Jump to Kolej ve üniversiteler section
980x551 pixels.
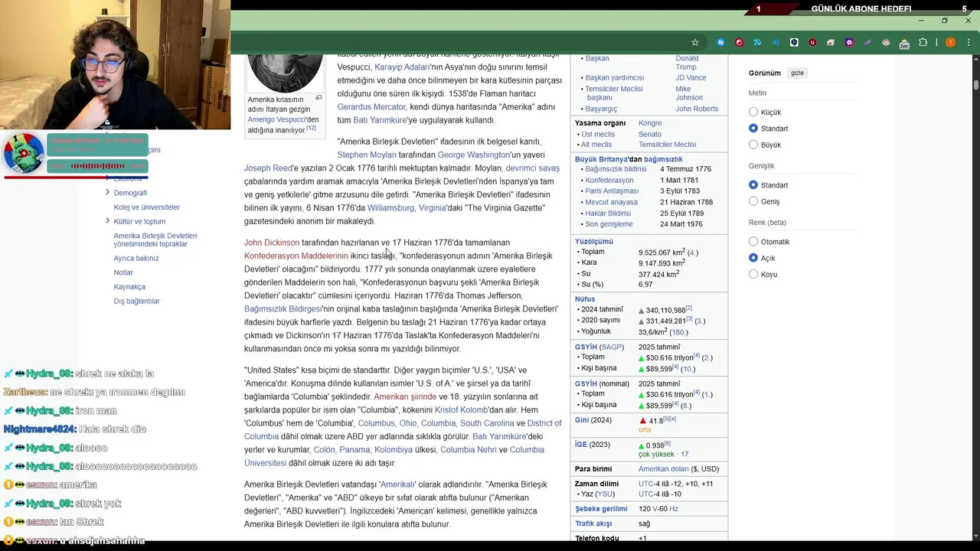(146, 207)
